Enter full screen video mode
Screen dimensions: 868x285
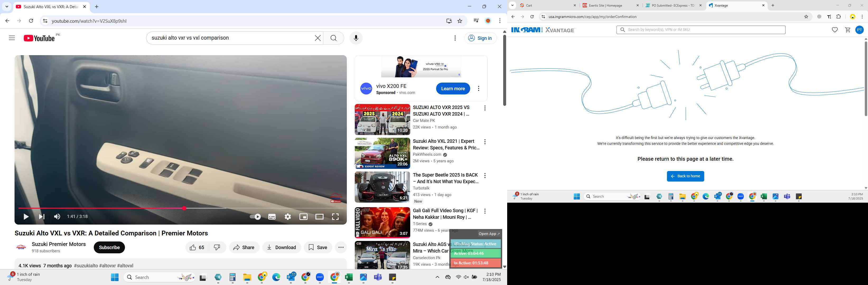pyautogui.click(x=335, y=217)
